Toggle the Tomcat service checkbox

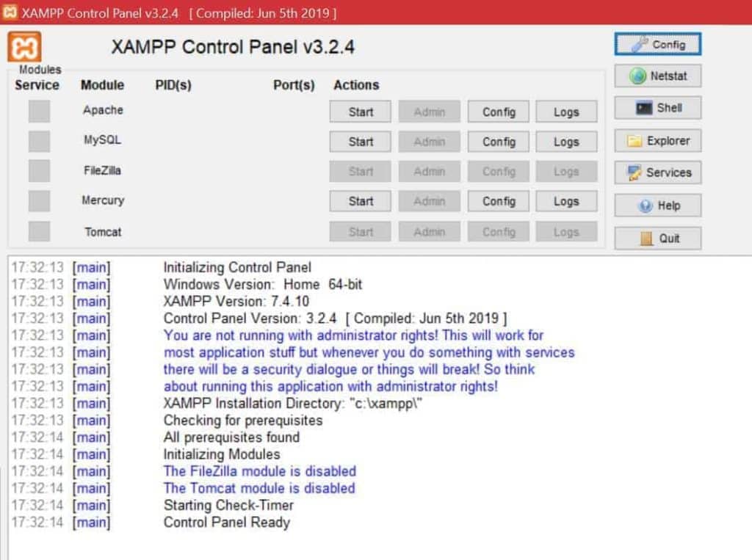point(39,232)
